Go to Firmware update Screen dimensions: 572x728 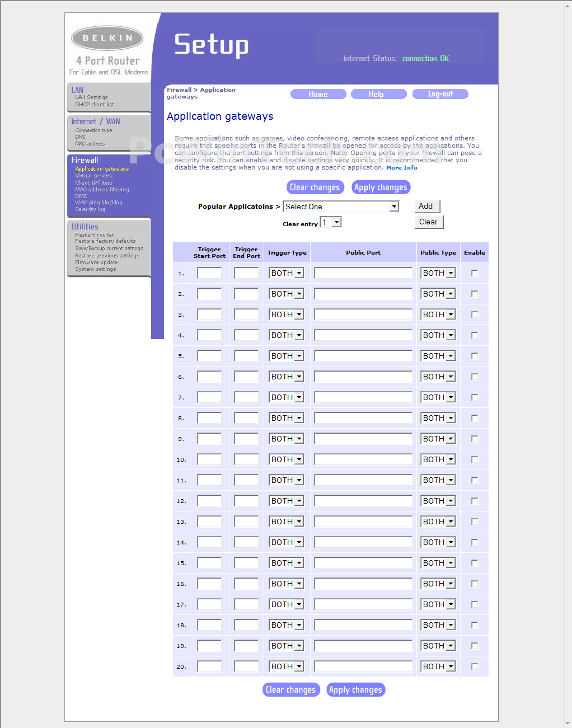pyautogui.click(x=96, y=262)
